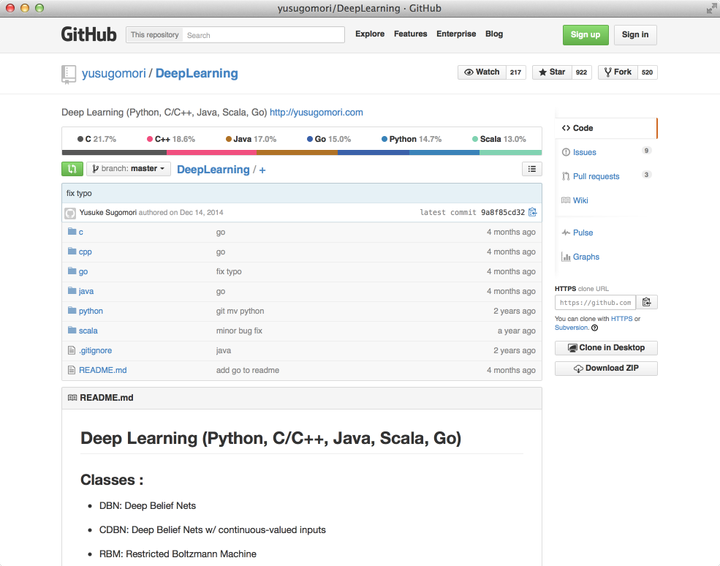This screenshot has width=720, height=566.
Task: Open Features in the top navigation
Action: [x=410, y=34]
